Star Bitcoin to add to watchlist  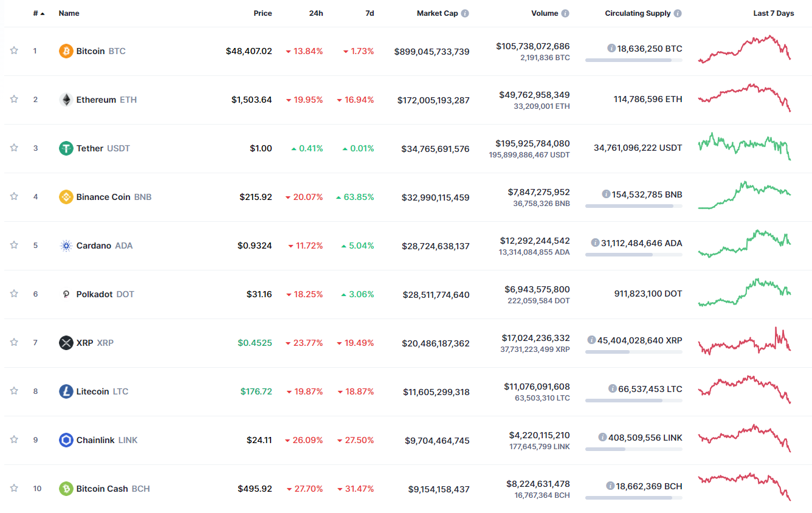(x=14, y=50)
